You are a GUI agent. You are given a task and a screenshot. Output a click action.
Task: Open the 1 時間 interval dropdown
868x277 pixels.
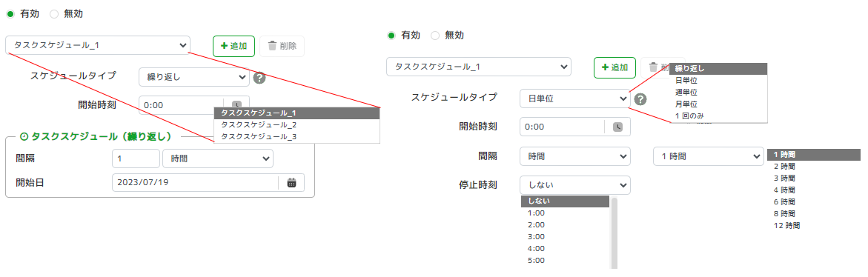pos(709,156)
